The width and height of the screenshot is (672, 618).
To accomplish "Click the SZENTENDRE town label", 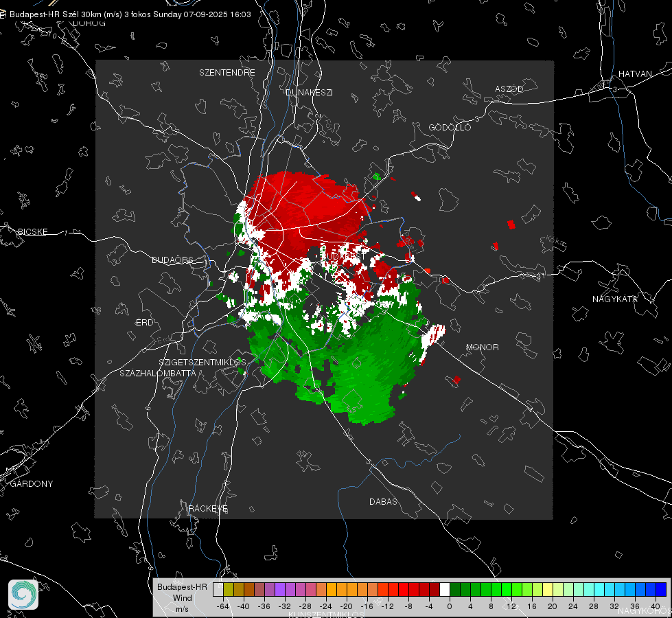I will click(227, 73).
